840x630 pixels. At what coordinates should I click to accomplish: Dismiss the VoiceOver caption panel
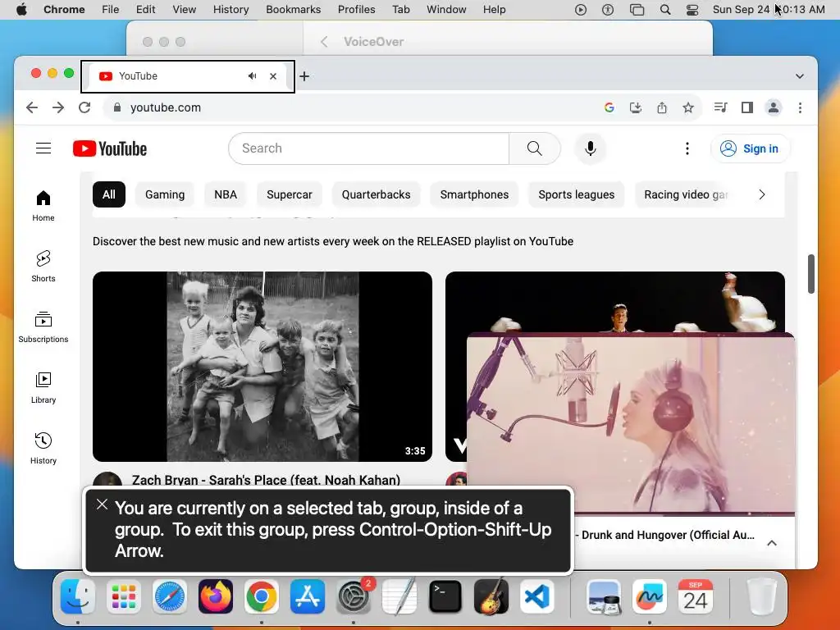pos(102,504)
